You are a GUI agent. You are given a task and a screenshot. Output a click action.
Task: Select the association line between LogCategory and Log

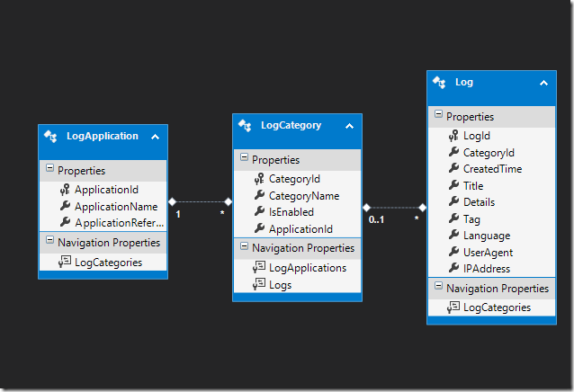[x=394, y=208]
